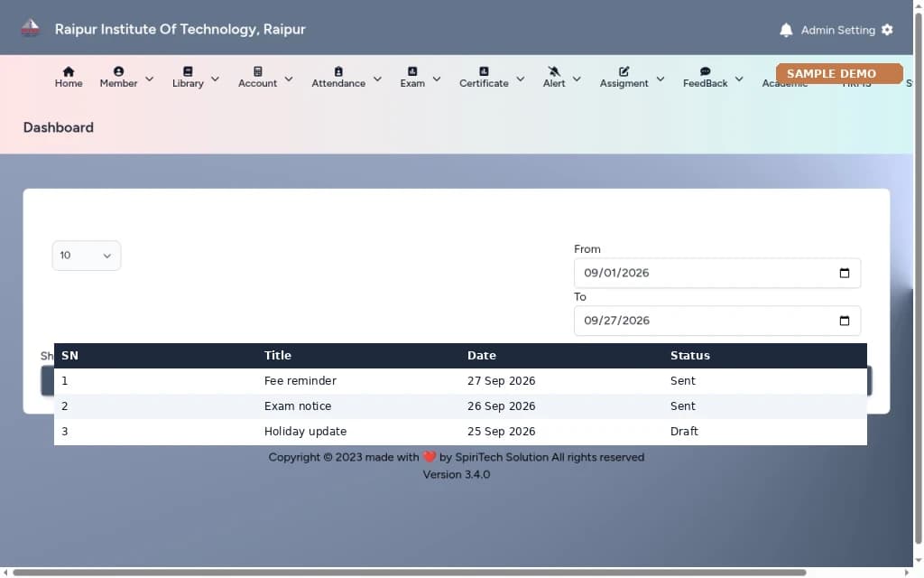Open notifications bell icon
The height and width of the screenshot is (578, 924).
click(786, 30)
